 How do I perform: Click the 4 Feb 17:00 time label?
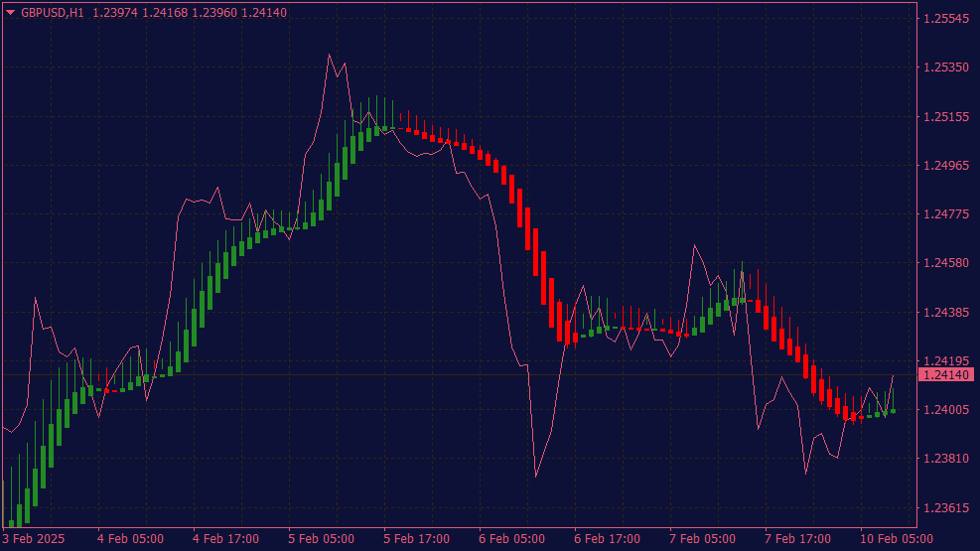[x=225, y=538]
